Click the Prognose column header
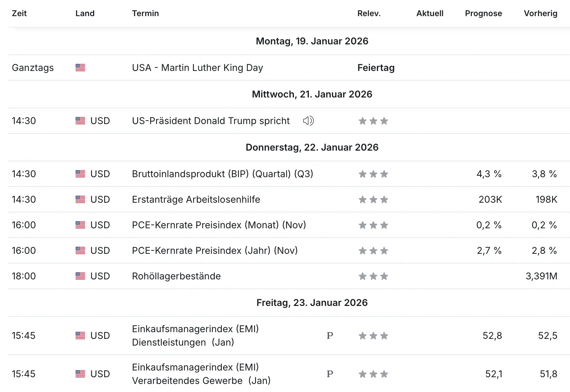This screenshot has height=392, width=570. point(483,13)
